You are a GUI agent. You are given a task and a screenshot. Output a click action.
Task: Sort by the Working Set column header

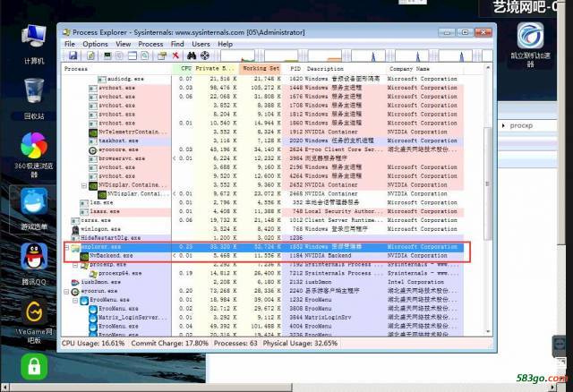261,69
